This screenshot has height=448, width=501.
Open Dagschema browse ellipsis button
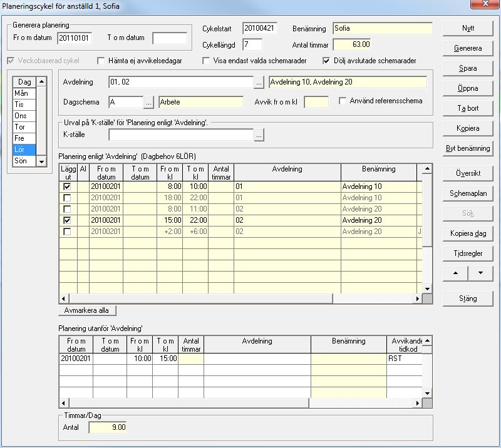[x=148, y=103]
